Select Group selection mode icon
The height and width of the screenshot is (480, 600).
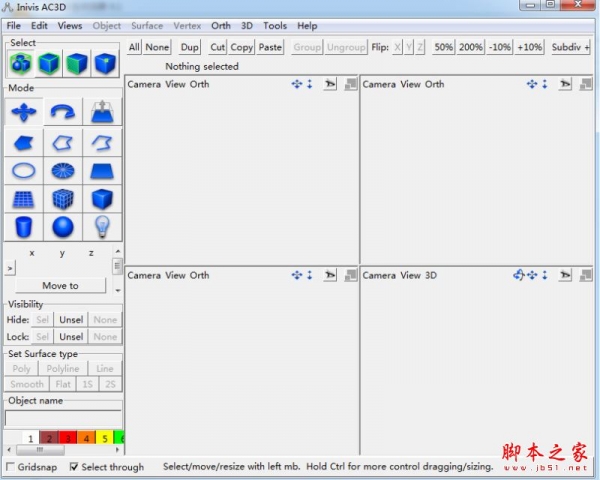[21, 63]
